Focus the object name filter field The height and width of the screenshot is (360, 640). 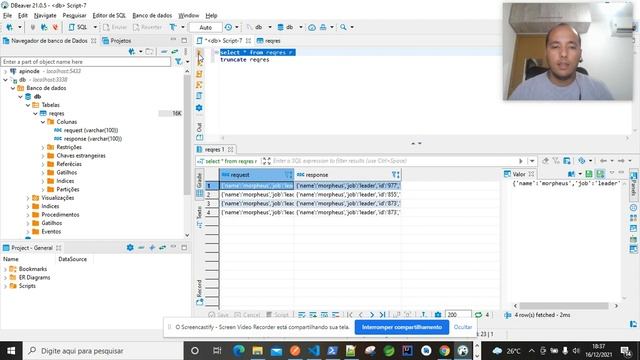pos(86,62)
